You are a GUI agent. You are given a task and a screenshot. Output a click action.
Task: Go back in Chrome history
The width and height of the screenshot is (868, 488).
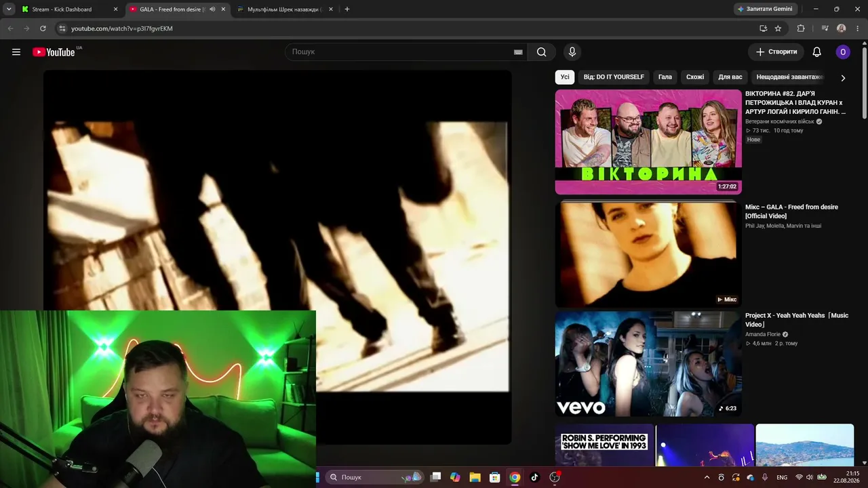tap(10, 28)
